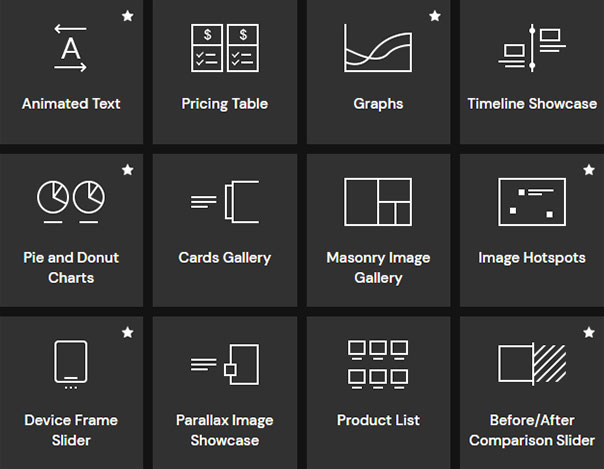This screenshot has width=604, height=469.
Task: Open the Parallax Image Showcase icon
Action: coord(225,364)
